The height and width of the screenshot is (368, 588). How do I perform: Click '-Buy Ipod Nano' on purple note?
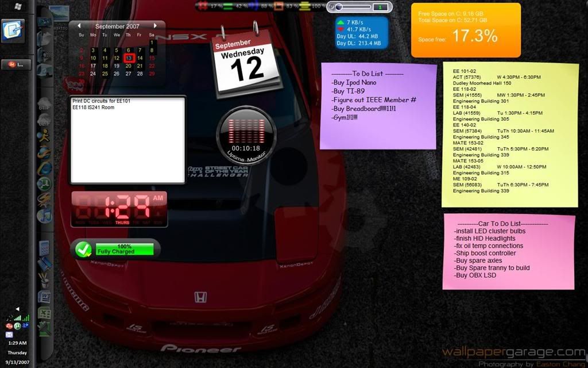[x=354, y=82]
